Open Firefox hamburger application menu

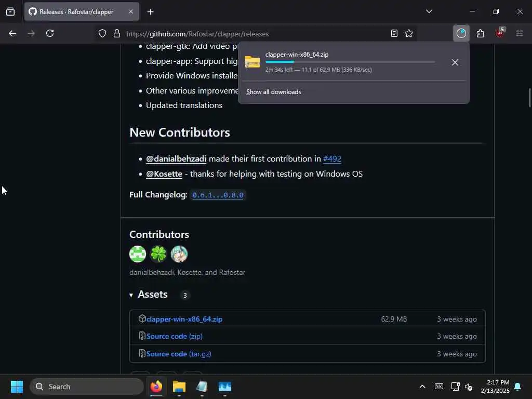tap(520, 33)
